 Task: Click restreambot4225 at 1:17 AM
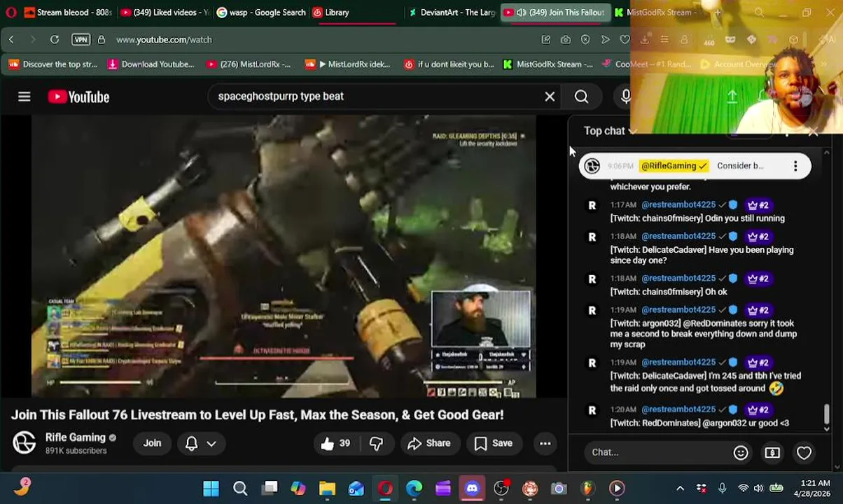678,205
